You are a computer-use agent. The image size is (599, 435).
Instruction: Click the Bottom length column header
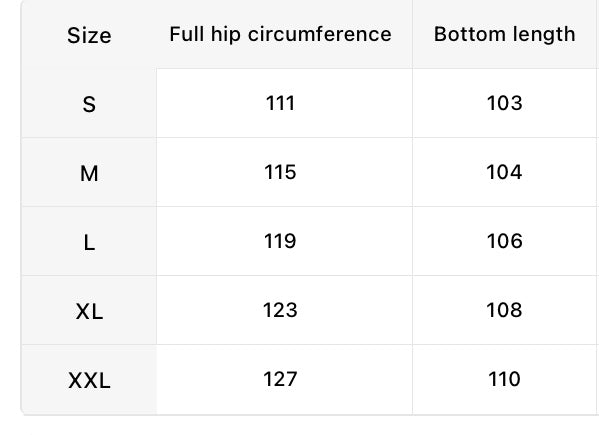pyautogui.click(x=505, y=34)
